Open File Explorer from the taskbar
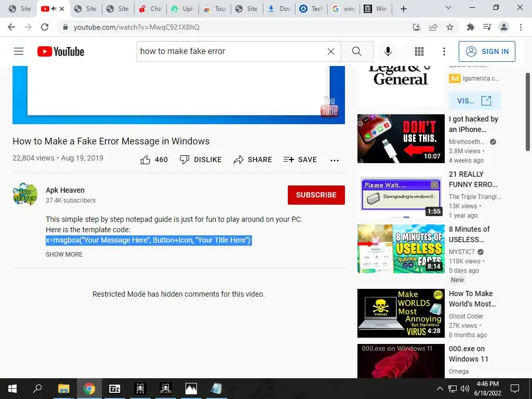 coord(63,389)
